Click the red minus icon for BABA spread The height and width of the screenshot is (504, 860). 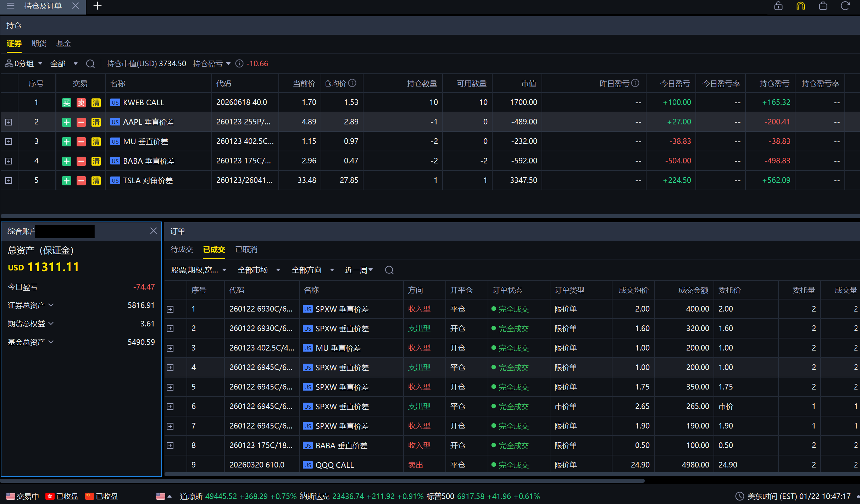tap(81, 161)
